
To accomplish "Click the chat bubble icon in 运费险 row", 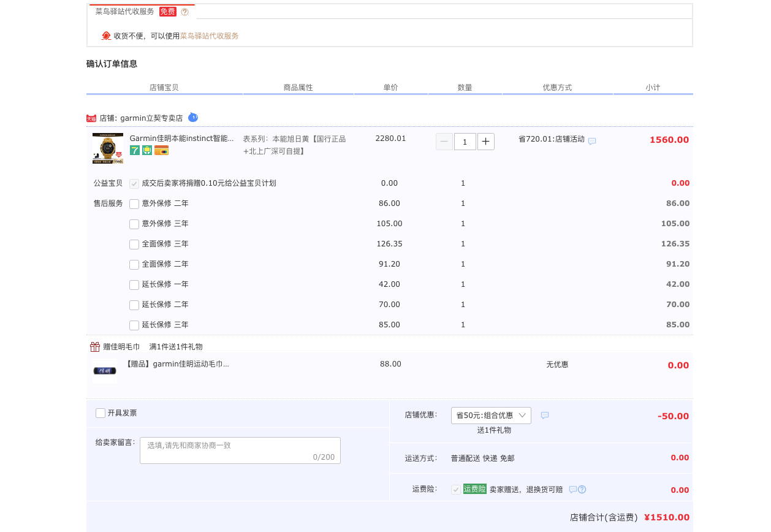I will [573, 489].
